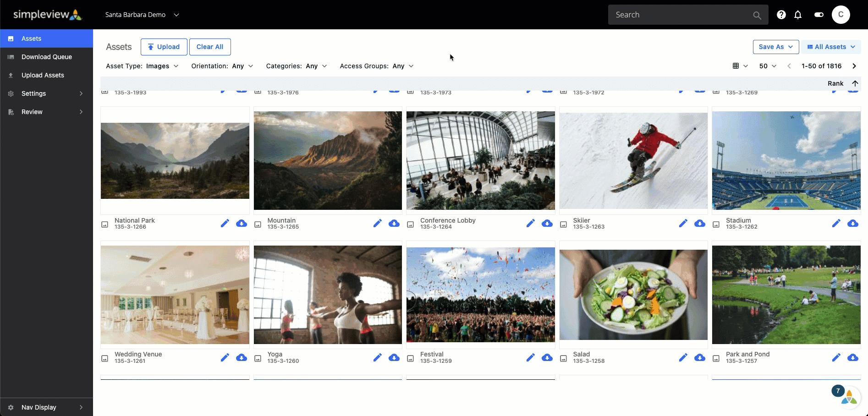Image resolution: width=868 pixels, height=416 pixels.
Task: Select the Mountain asset checkbox icon
Action: 258,224
